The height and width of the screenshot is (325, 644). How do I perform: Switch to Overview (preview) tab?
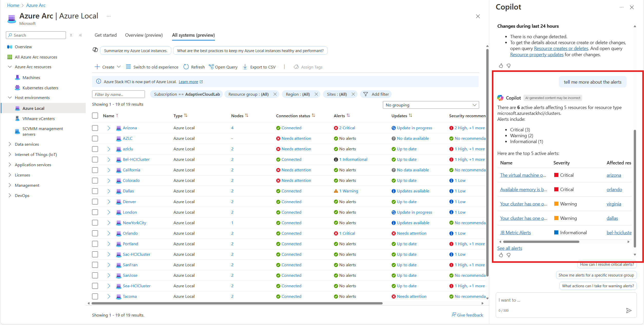144,35
